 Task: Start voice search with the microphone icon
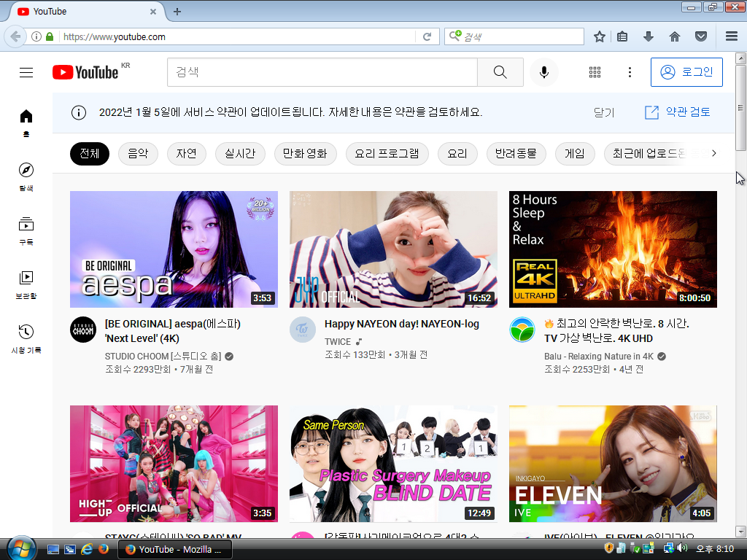(544, 72)
